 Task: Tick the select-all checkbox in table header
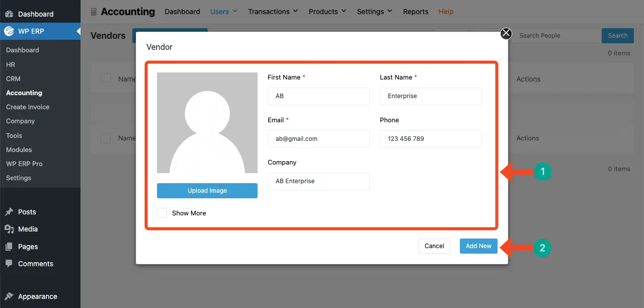(x=106, y=79)
